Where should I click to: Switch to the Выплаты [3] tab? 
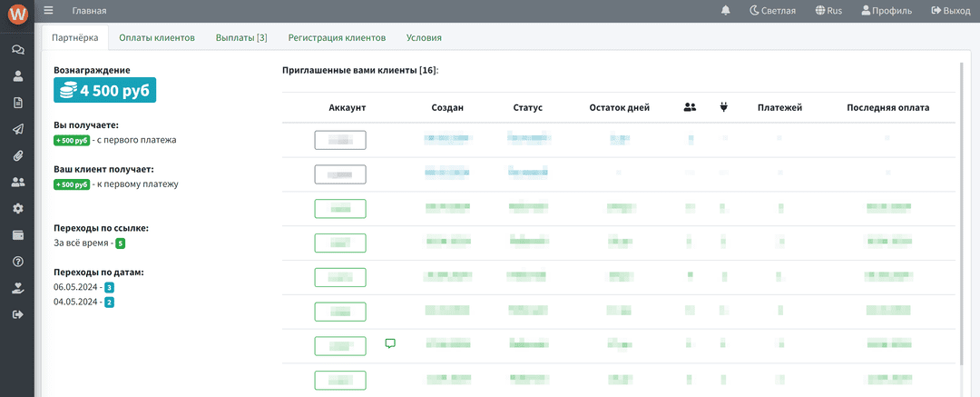pos(241,38)
